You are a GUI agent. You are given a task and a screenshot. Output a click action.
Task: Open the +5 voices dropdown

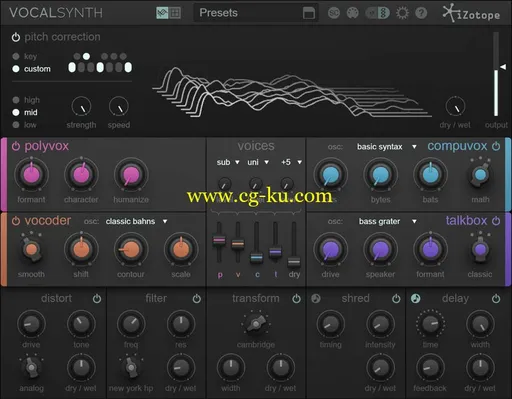click(x=291, y=162)
